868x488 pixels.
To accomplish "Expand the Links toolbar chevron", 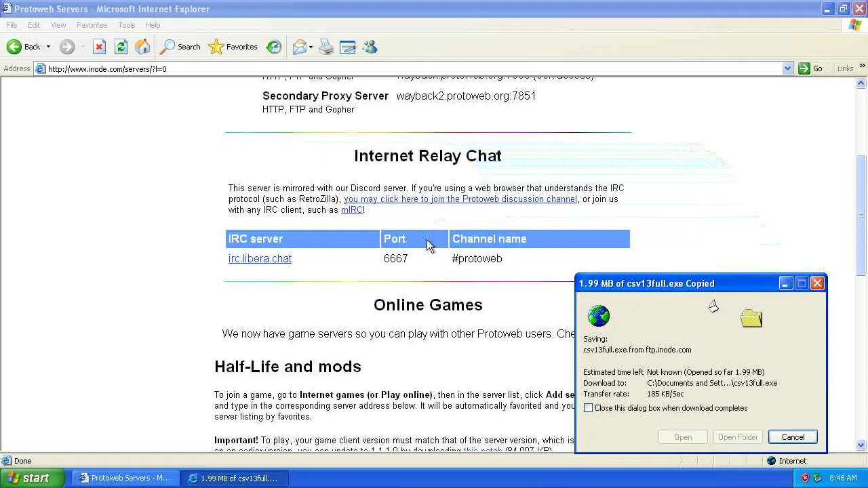I will pos(862,66).
